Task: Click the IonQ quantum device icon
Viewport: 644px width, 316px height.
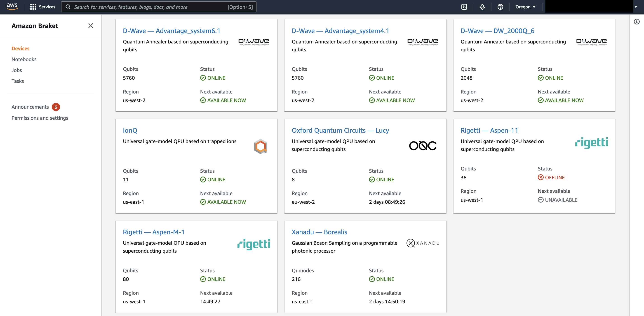Action: click(x=260, y=146)
